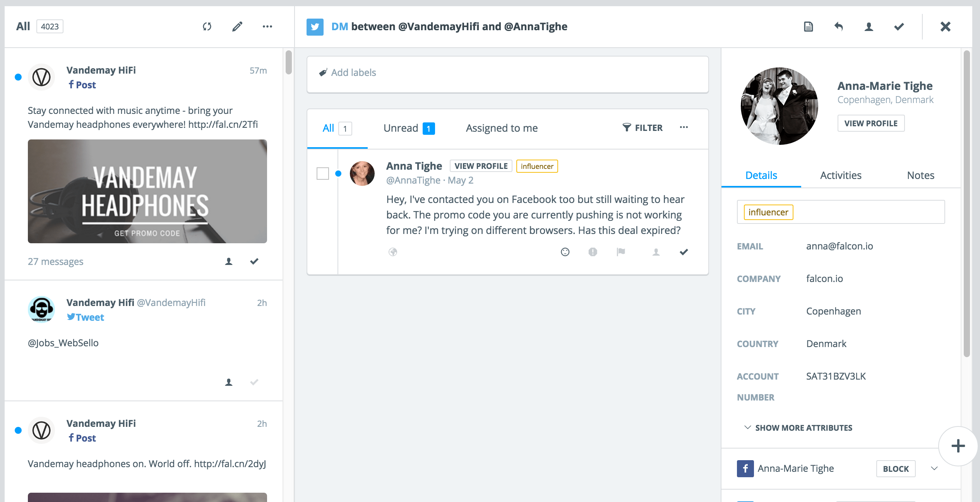Click the label tag icon
This screenshot has height=502, width=980.
pos(323,72)
